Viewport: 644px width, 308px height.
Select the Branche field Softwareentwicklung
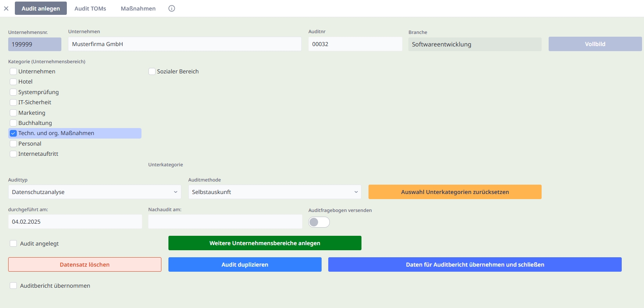475,44
